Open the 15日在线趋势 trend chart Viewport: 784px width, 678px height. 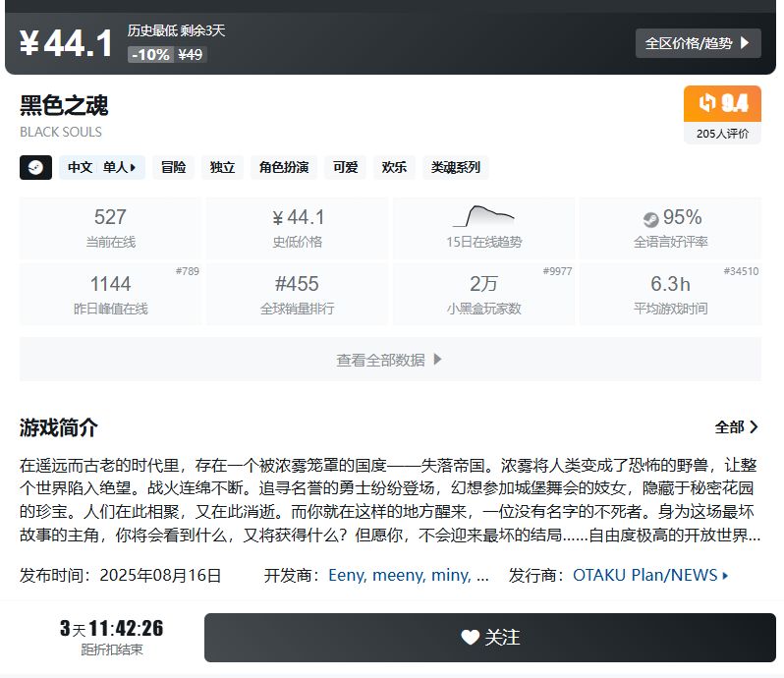point(484,229)
